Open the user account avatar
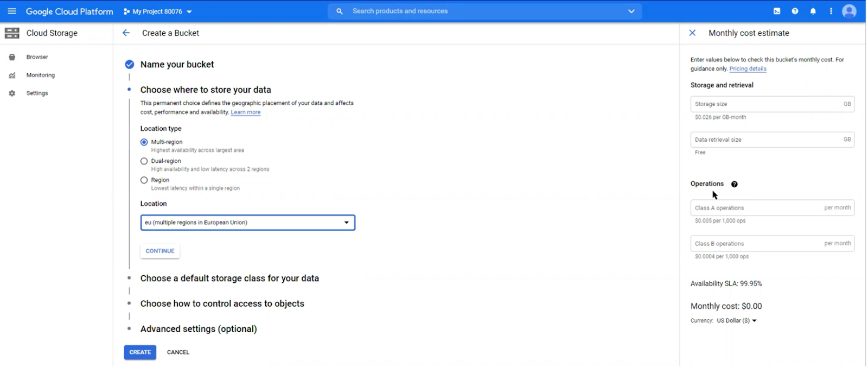868x367 pixels. coord(849,11)
